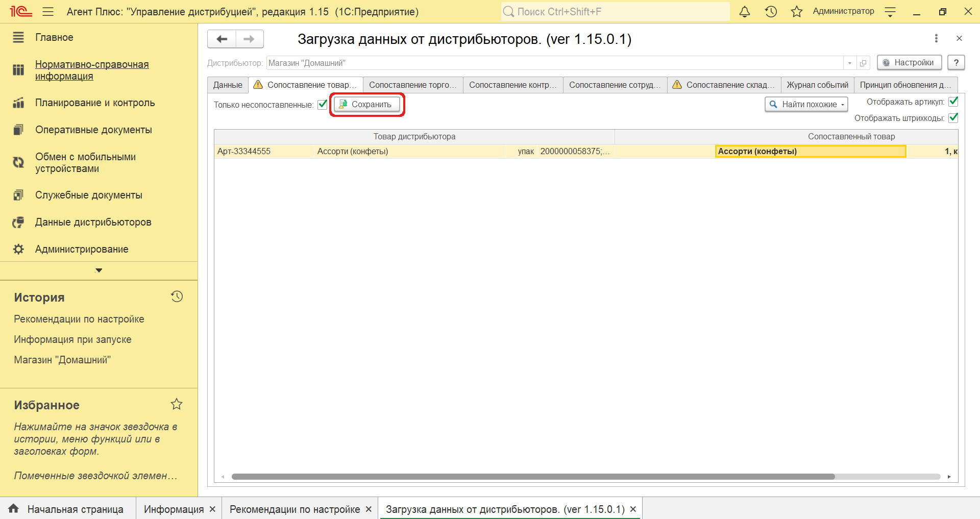The height and width of the screenshot is (519, 980).
Task: Go forward with the right arrow button
Action: pos(250,39)
